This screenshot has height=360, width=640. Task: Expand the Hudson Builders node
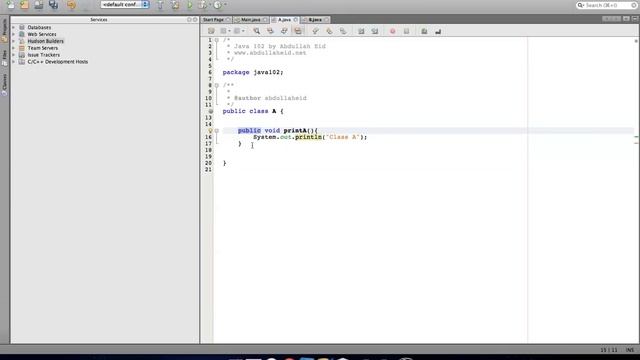pos(13,41)
